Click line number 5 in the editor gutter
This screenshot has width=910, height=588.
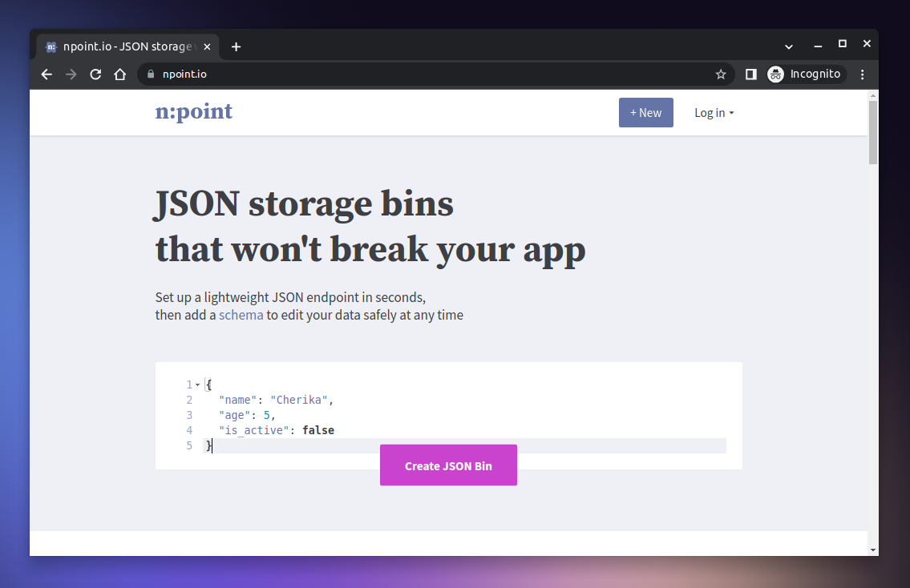pos(189,445)
